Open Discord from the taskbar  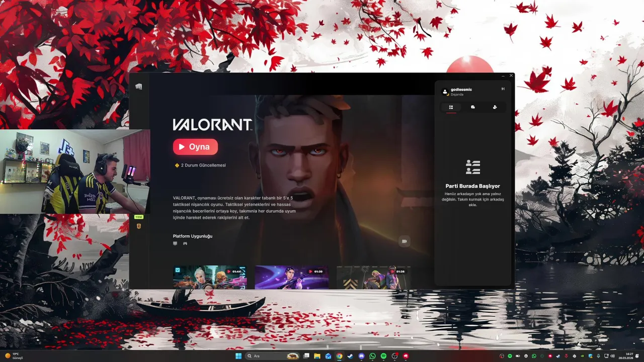tap(361, 356)
